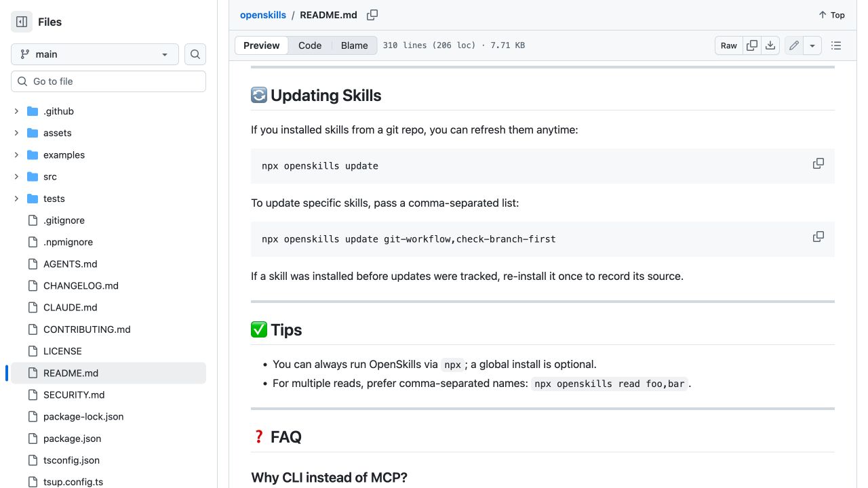This screenshot has height=488, width=868.
Task: Click the file search magnifier button
Action: [195, 54]
